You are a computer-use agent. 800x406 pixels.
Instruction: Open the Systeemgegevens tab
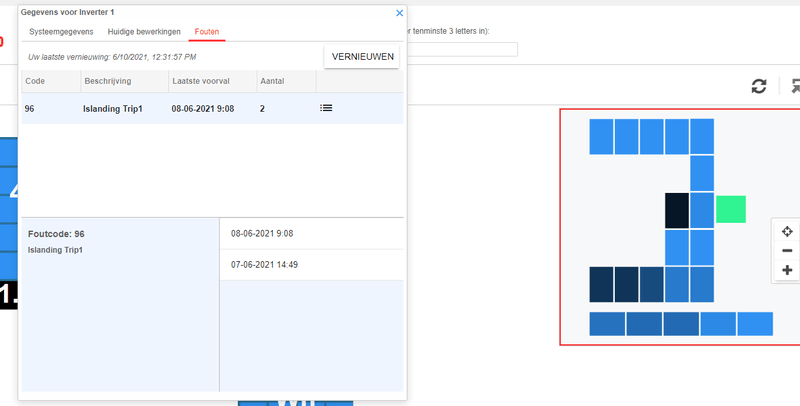pos(61,32)
